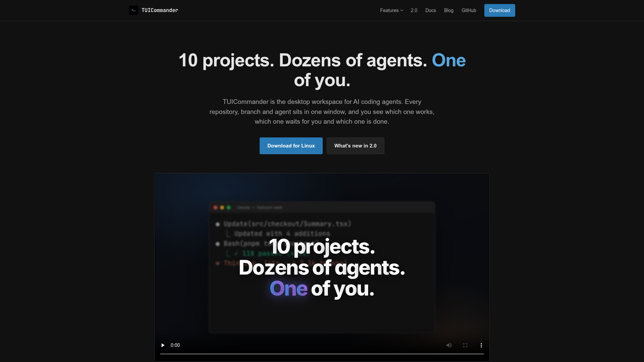Screen dimensions: 644x362
Task: Click the video 0:00 time label
Action: click(x=175, y=345)
